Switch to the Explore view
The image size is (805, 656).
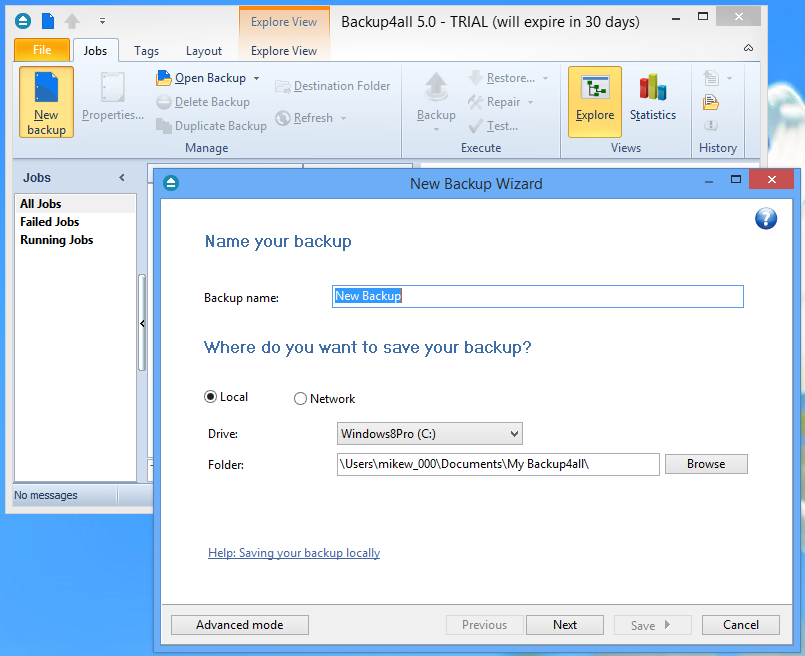coord(595,102)
